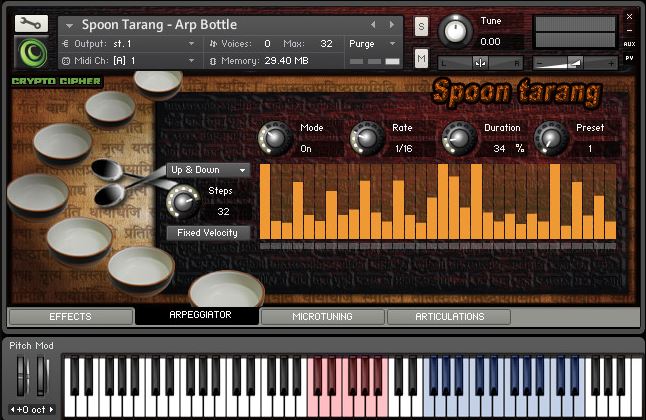Viewport: 646px width, 420px height.
Task: Click the crossed spoons graphic
Action: 132,183
